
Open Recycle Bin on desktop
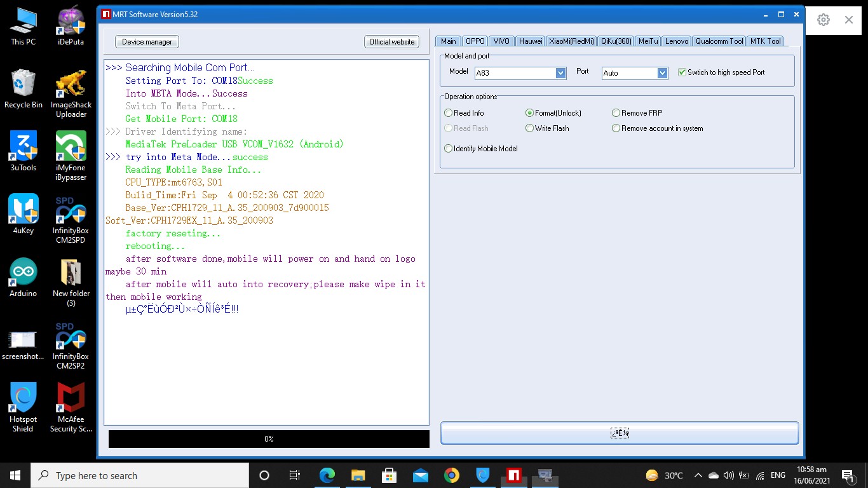24,89
